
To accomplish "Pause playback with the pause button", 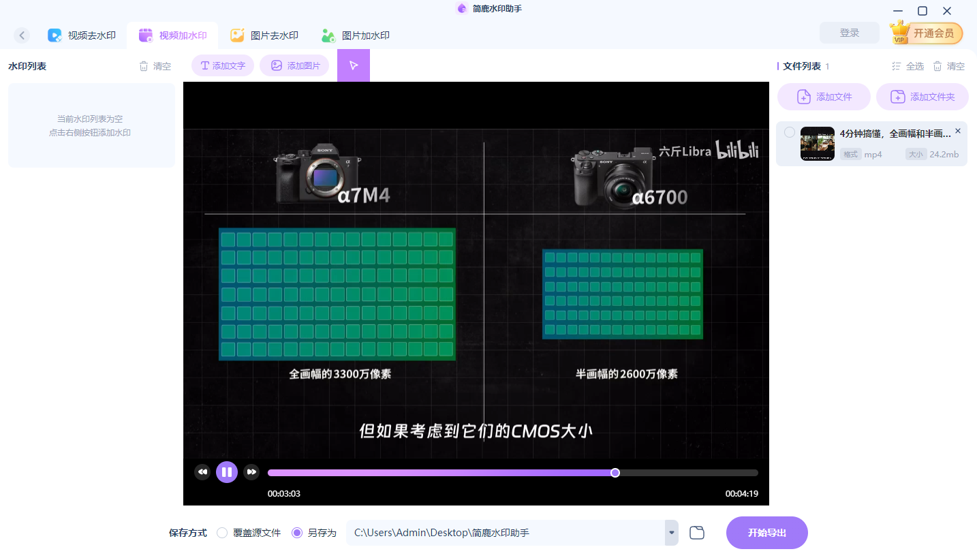I will tap(227, 471).
